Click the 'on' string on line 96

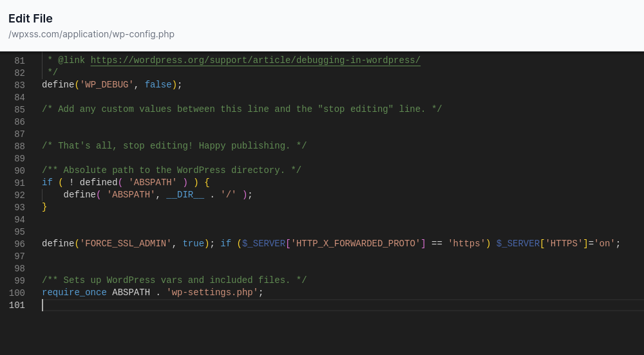pyautogui.click(x=605, y=244)
